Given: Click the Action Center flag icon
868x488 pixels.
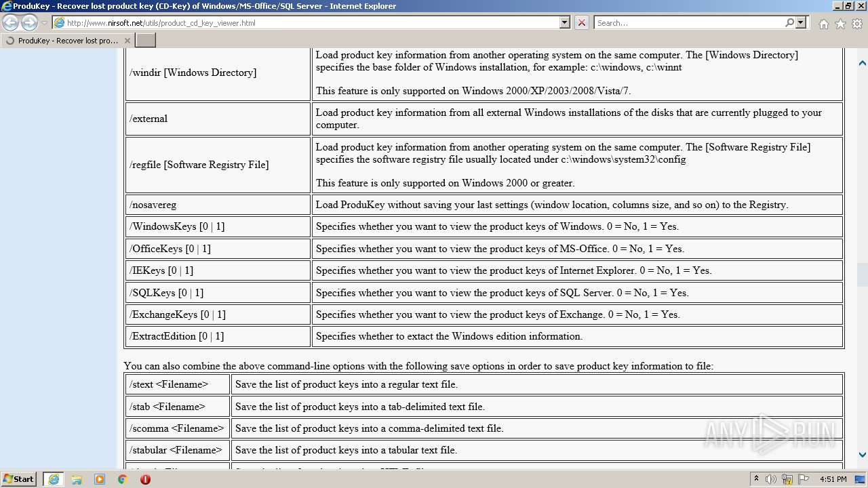Looking at the screenshot, I should [x=803, y=479].
